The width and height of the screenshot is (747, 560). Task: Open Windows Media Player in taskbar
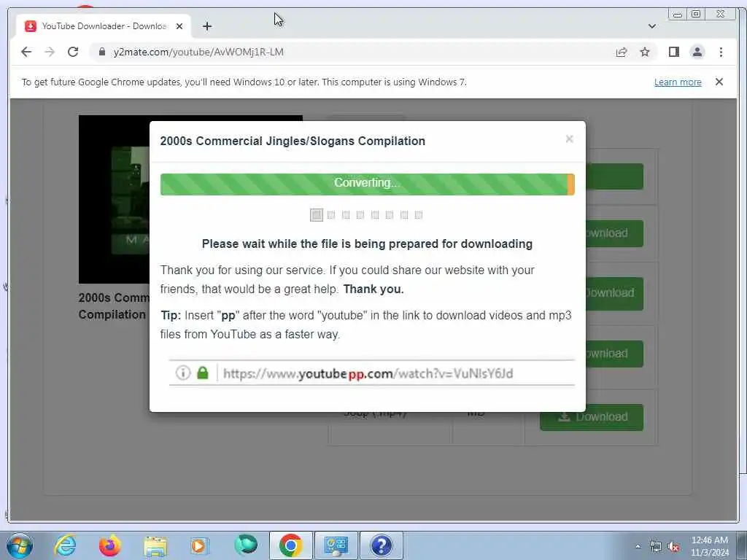(199, 545)
